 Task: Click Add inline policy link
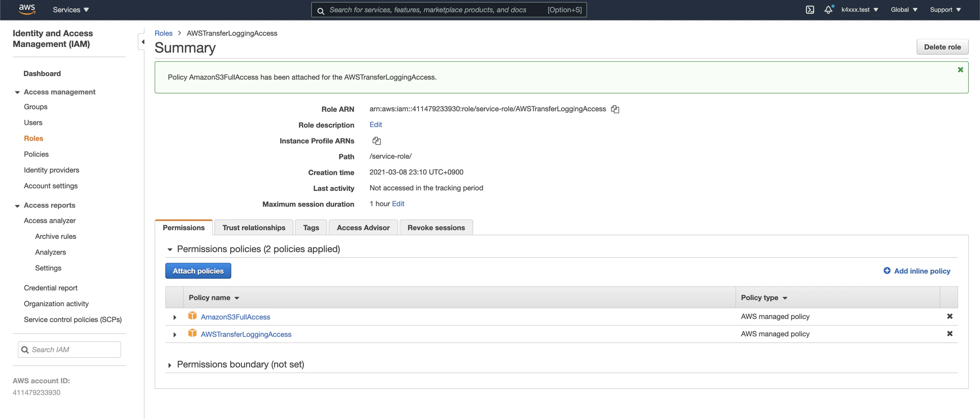coord(922,271)
